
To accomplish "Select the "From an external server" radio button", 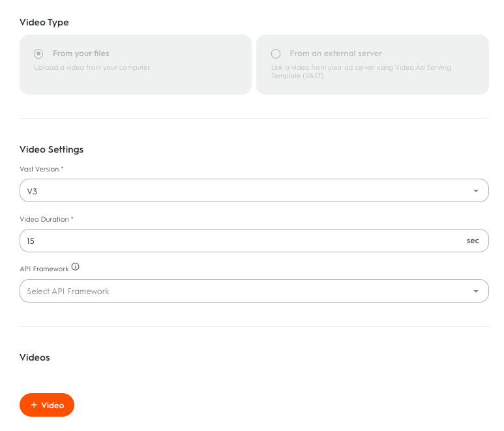I will pos(276,53).
